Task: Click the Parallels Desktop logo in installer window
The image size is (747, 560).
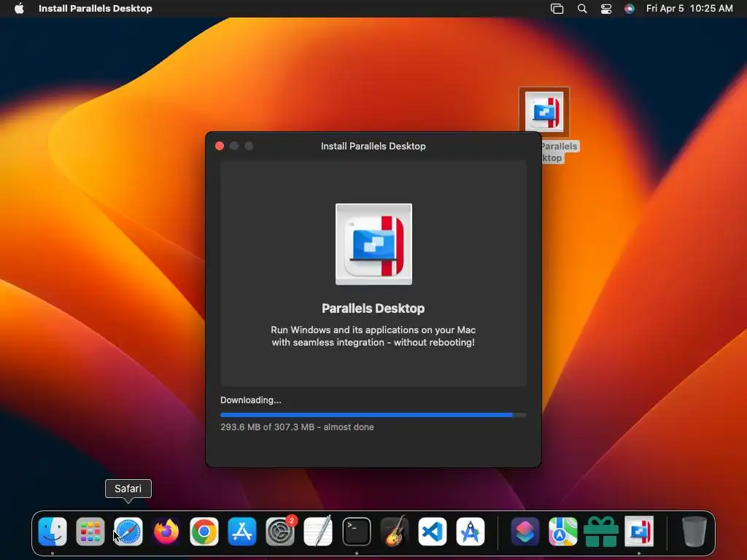Action: pyautogui.click(x=373, y=244)
